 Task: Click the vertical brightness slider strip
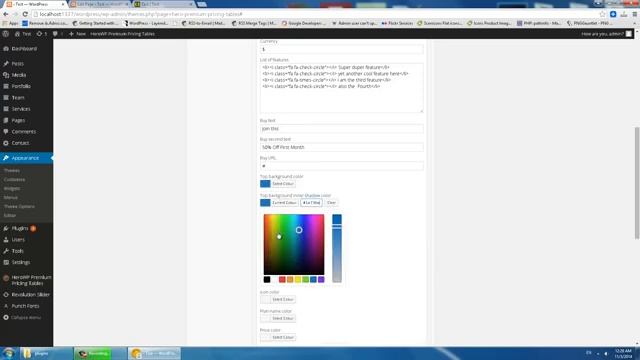[x=337, y=248]
